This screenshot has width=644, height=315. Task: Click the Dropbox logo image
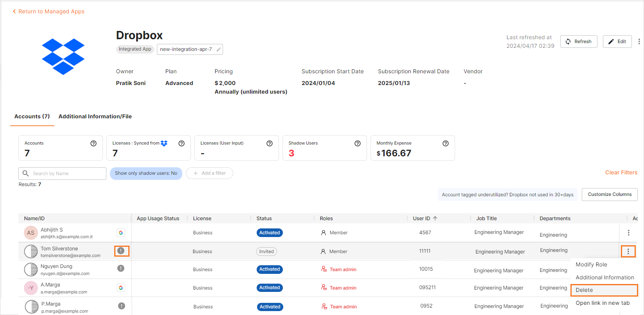point(63,56)
